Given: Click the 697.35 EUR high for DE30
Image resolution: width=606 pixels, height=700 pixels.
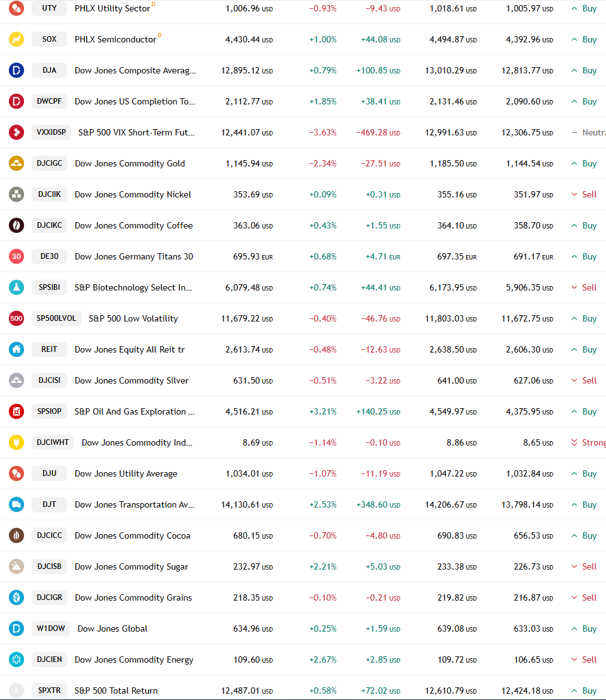Looking at the screenshot, I should pyautogui.click(x=457, y=256).
